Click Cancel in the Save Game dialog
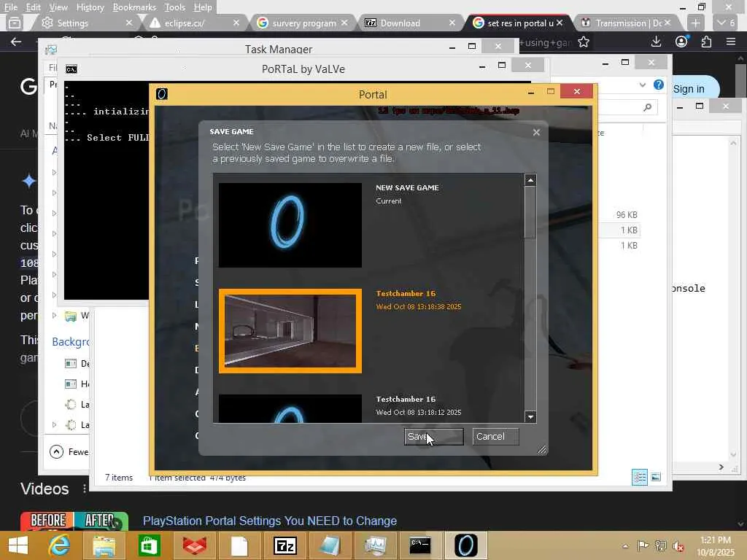The image size is (747, 560). click(x=495, y=436)
